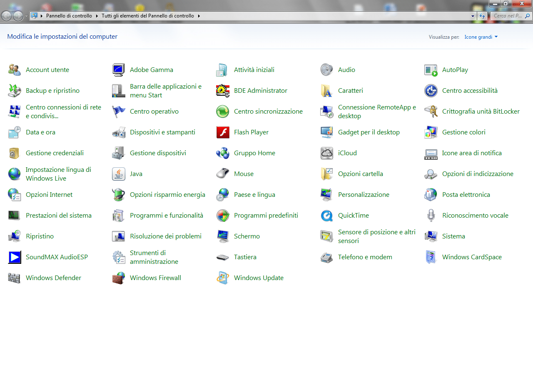
Task: Open Impostazione lingua di Windows Live
Action: [x=58, y=174]
